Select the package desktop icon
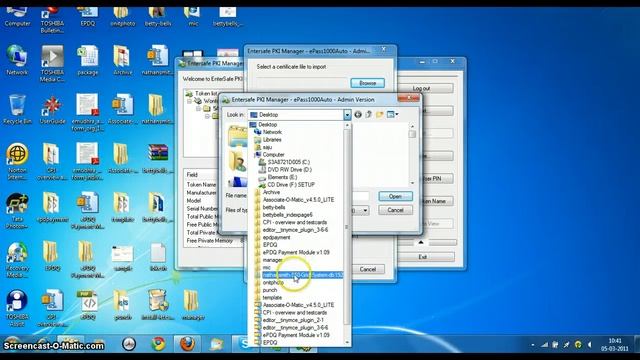This screenshot has height=360, width=640. [87, 60]
